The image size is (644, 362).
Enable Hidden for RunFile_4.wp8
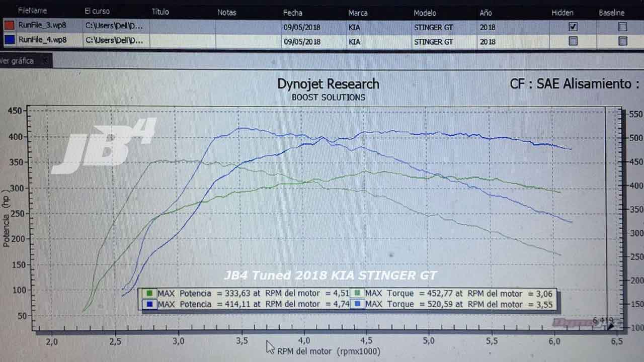click(x=572, y=42)
